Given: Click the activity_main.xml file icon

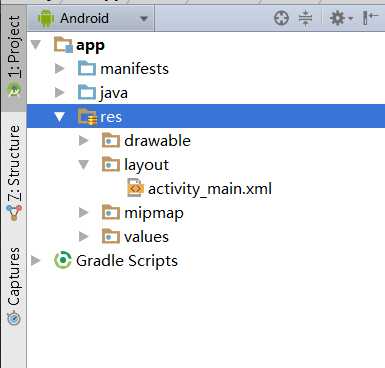Looking at the screenshot, I should pyautogui.click(x=135, y=188).
